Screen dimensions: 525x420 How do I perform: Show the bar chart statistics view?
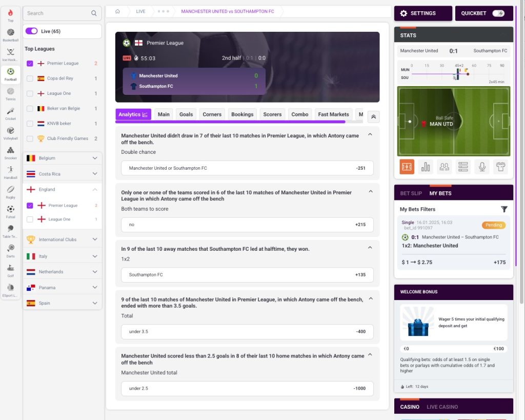(426, 167)
